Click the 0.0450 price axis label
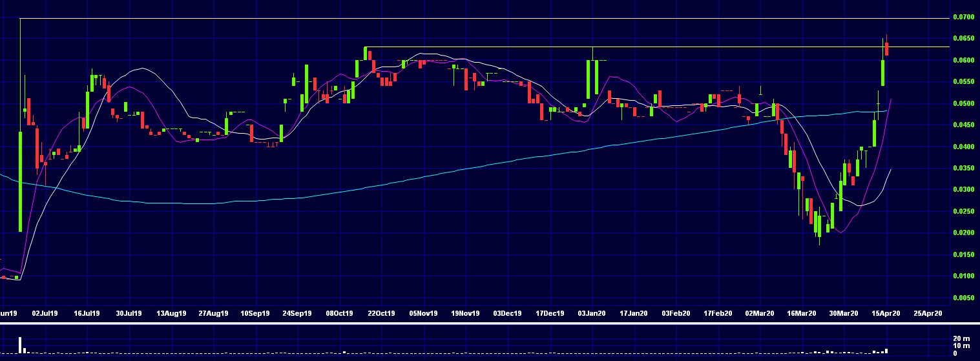The width and height of the screenshot is (980, 361). pyautogui.click(x=963, y=125)
